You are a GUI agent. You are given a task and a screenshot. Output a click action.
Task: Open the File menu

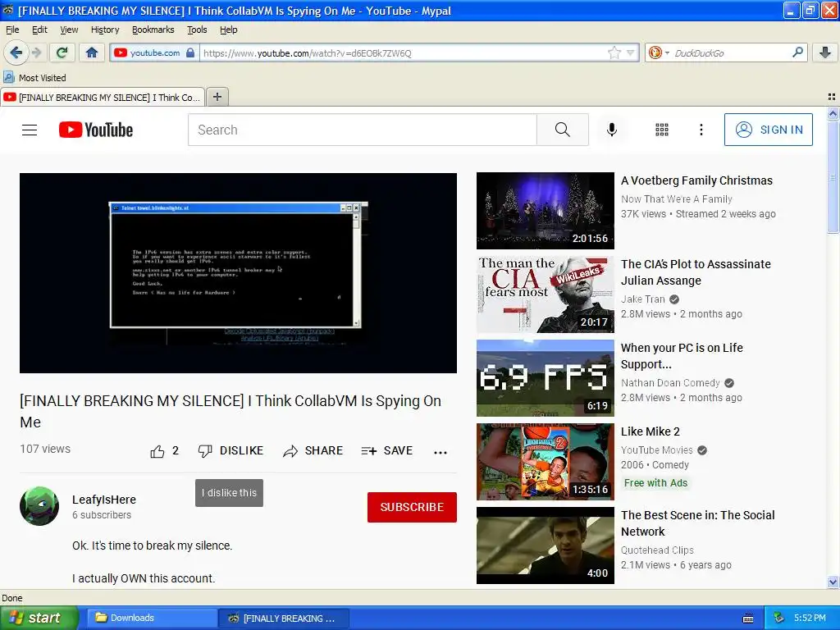click(12, 30)
